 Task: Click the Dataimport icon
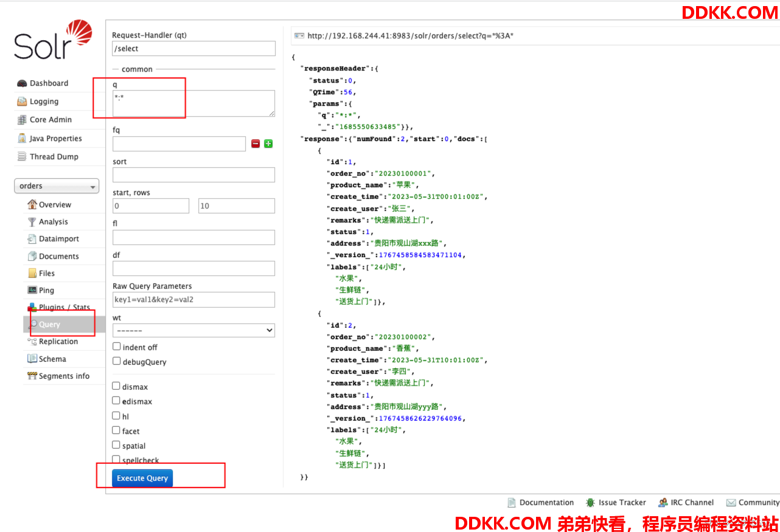[32, 239]
